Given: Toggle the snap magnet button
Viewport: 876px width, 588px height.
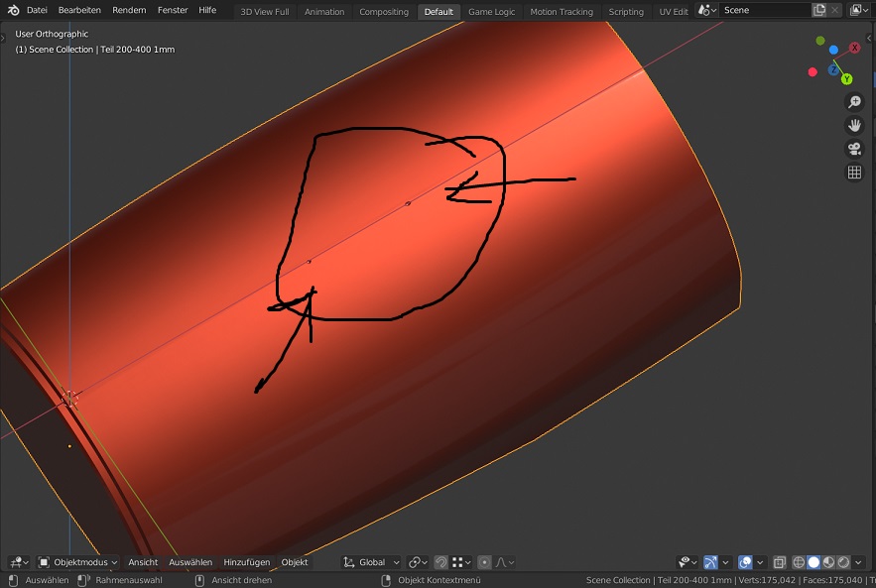Looking at the screenshot, I should (441, 562).
